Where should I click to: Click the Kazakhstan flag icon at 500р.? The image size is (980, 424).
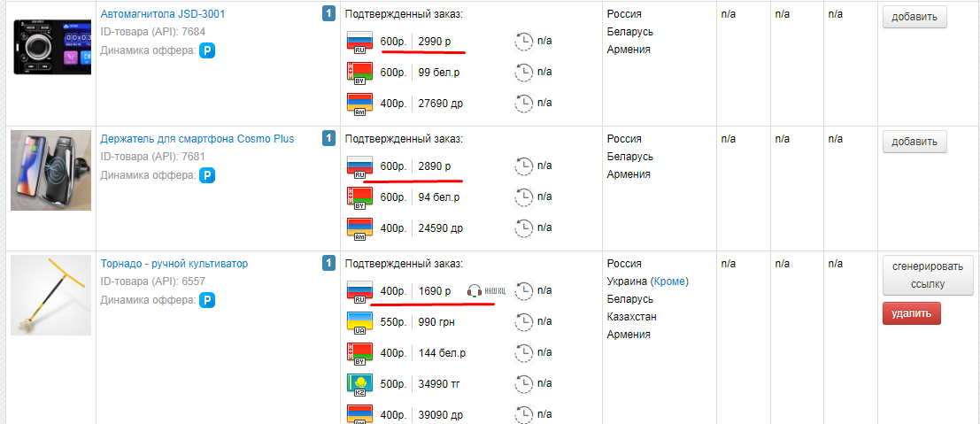pos(359,383)
